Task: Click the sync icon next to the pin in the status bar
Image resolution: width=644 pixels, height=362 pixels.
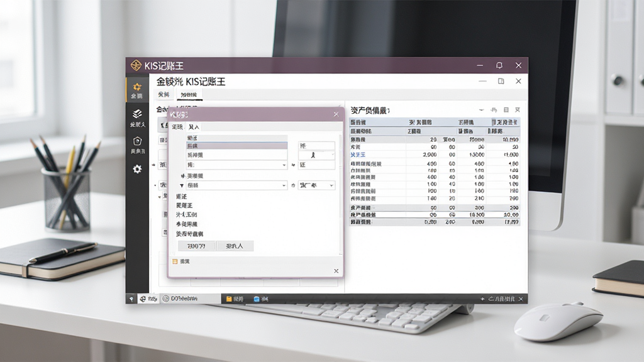Action: tap(143, 299)
